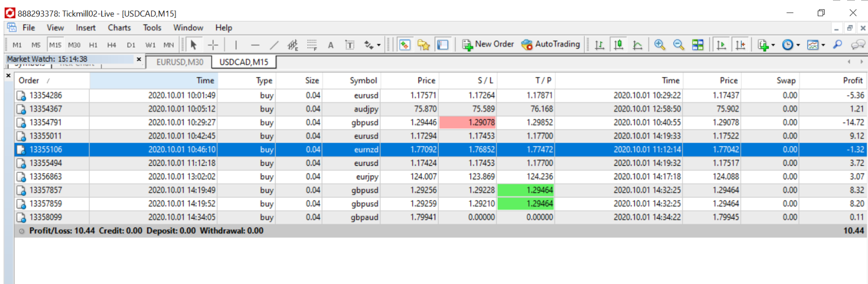
Task: Toggle the M30 timeframe button
Action: pos(74,45)
